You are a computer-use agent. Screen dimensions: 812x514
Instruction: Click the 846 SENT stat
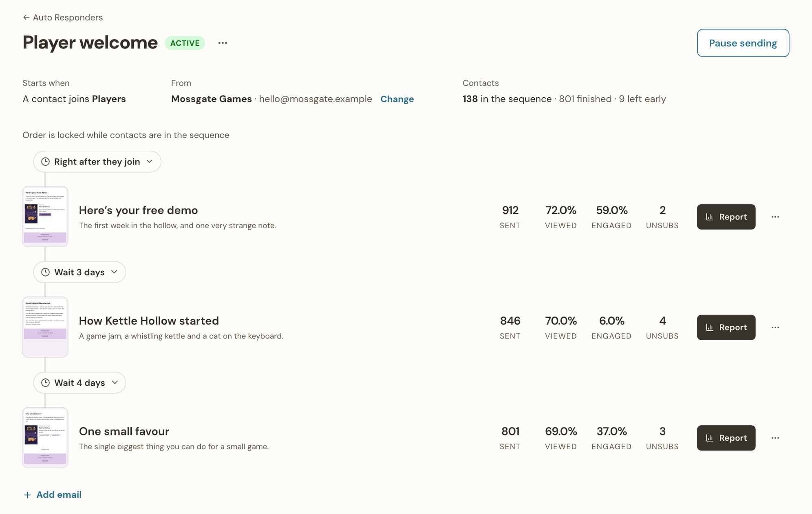[x=510, y=327]
